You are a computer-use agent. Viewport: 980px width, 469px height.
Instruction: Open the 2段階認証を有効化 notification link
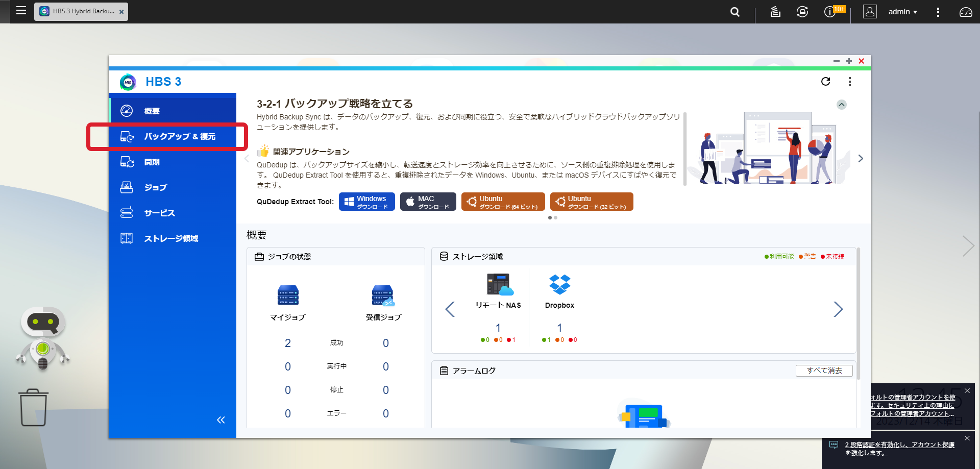[x=900, y=449]
